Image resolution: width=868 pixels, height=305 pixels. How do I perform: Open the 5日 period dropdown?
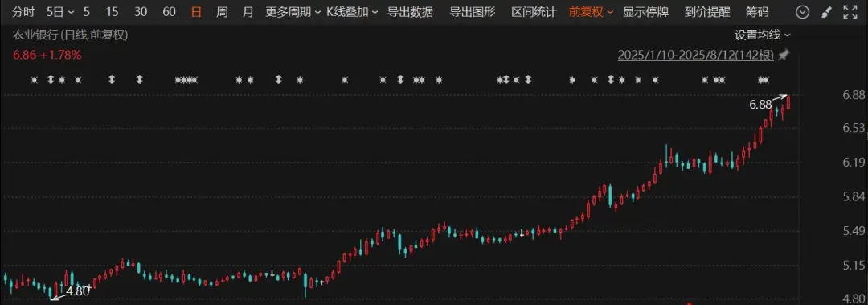click(x=59, y=11)
